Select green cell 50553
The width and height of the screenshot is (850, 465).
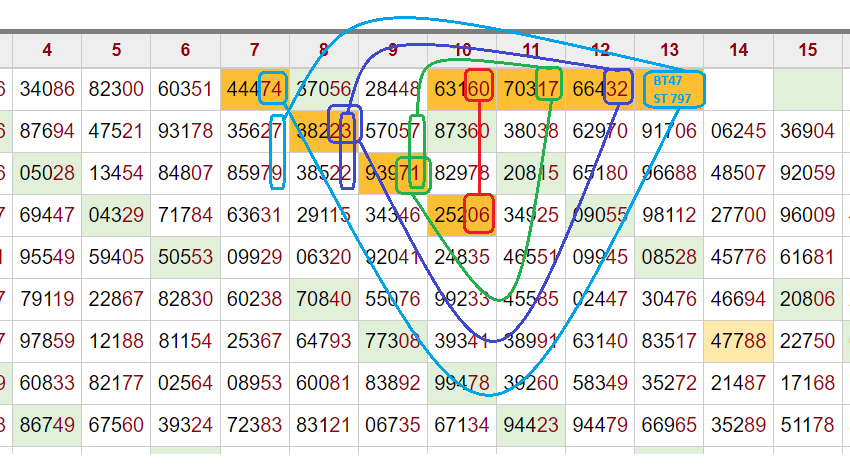point(186,256)
